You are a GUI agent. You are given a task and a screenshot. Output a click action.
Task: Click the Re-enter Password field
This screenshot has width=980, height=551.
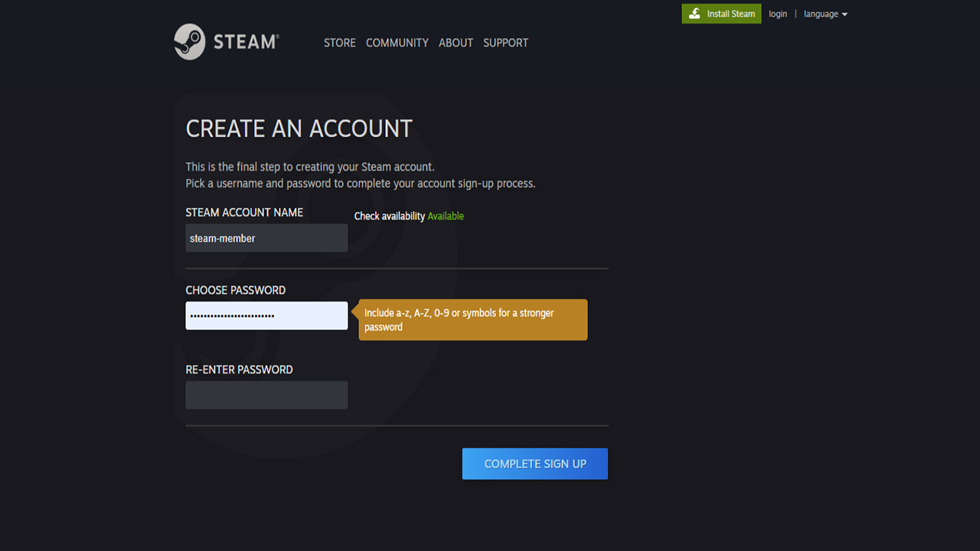[x=266, y=395]
